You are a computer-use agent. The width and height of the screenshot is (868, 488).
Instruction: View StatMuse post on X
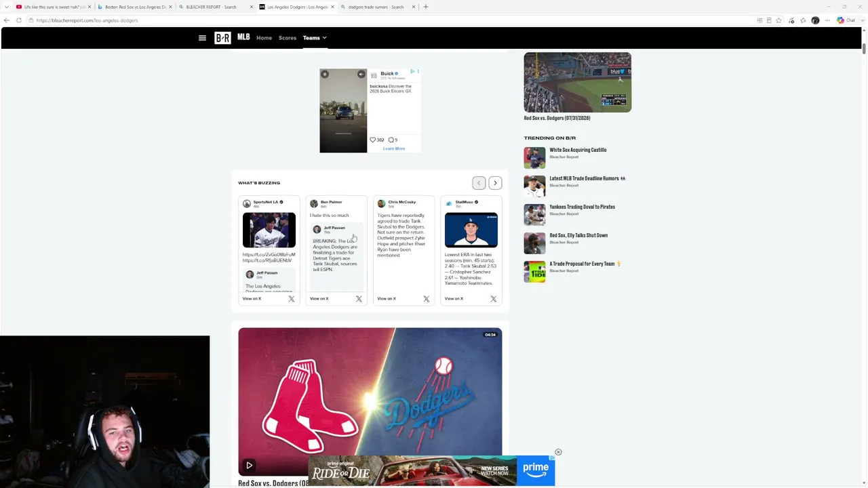click(x=454, y=298)
